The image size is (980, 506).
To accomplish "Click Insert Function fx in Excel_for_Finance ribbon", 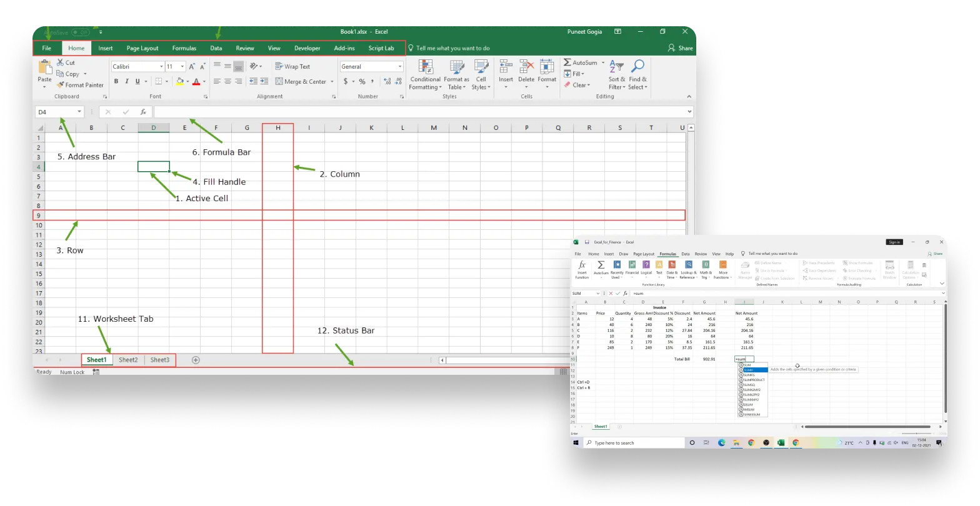I will click(x=582, y=265).
